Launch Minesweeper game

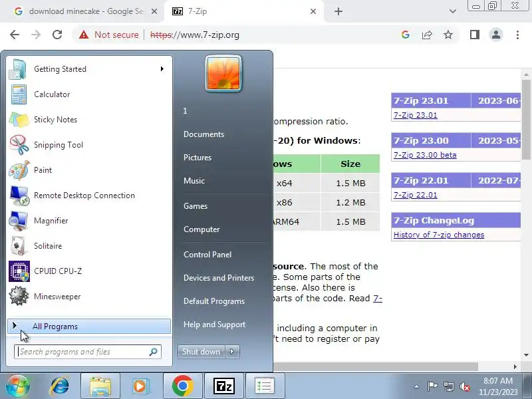88,297
